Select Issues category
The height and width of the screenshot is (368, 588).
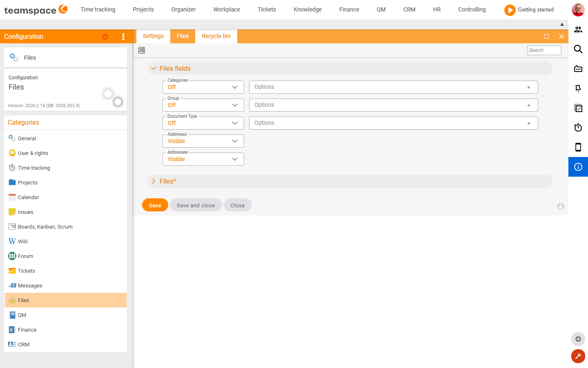(x=65, y=212)
